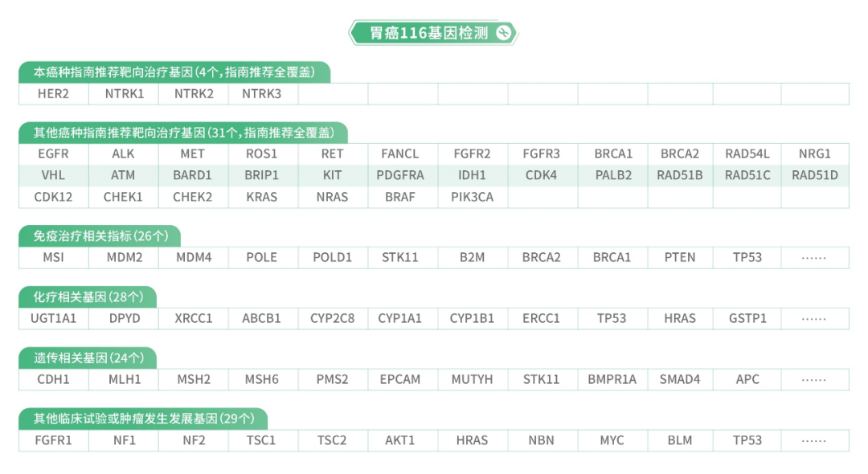
Task: Click the link icon beside 胃癌116基因检测
Action: (x=503, y=33)
